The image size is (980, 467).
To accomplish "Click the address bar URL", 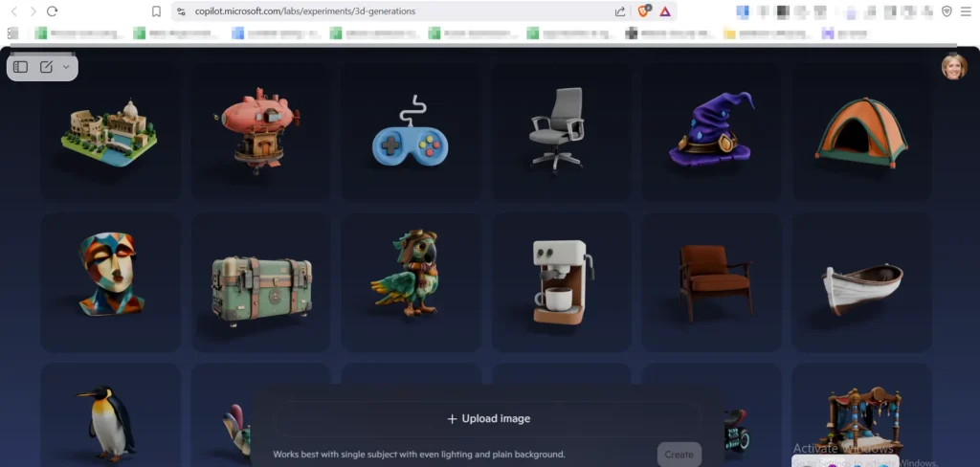I will pyautogui.click(x=305, y=11).
